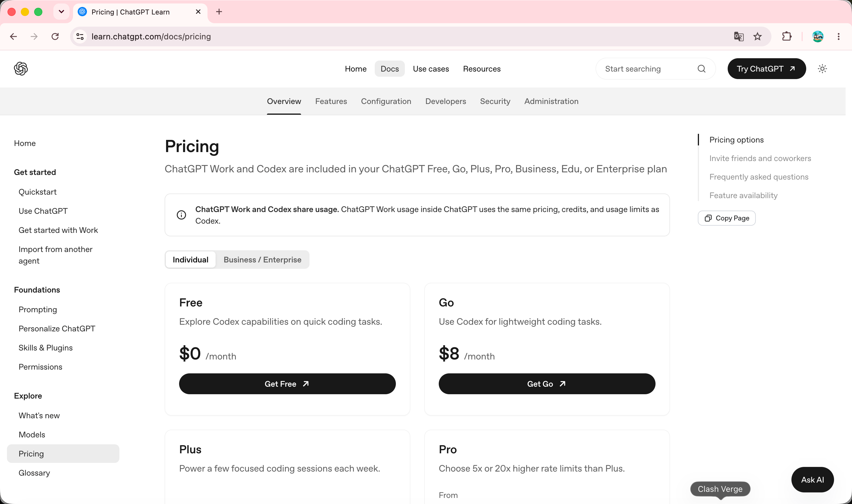Viewport: 852px width, 504px height.
Task: Open the Administration docs tab
Action: (x=551, y=101)
